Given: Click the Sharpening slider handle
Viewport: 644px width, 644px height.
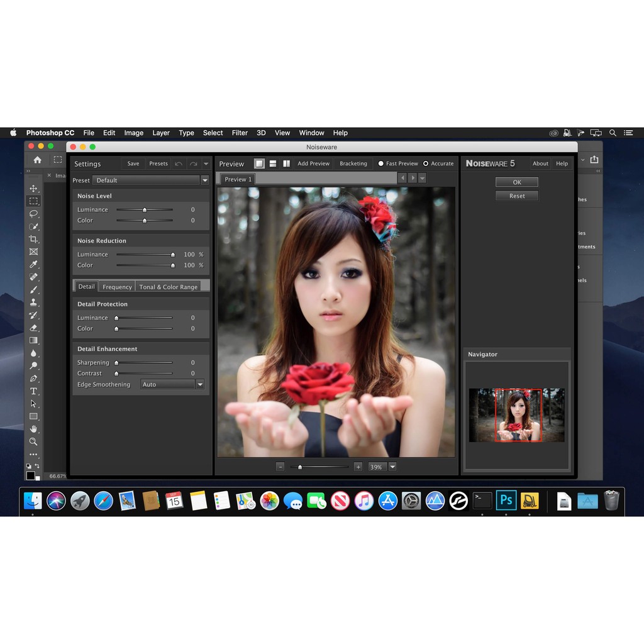Looking at the screenshot, I should tap(116, 362).
